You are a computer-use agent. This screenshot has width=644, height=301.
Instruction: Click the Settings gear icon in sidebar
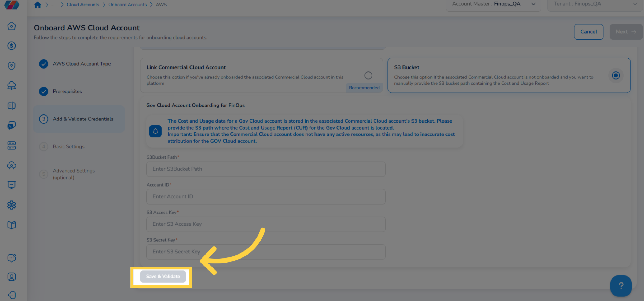12,205
